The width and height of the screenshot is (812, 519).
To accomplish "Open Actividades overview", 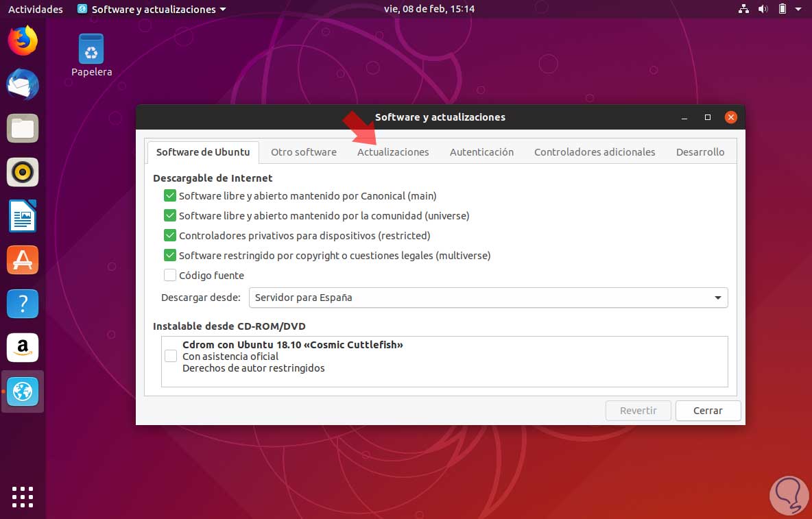I will point(36,10).
